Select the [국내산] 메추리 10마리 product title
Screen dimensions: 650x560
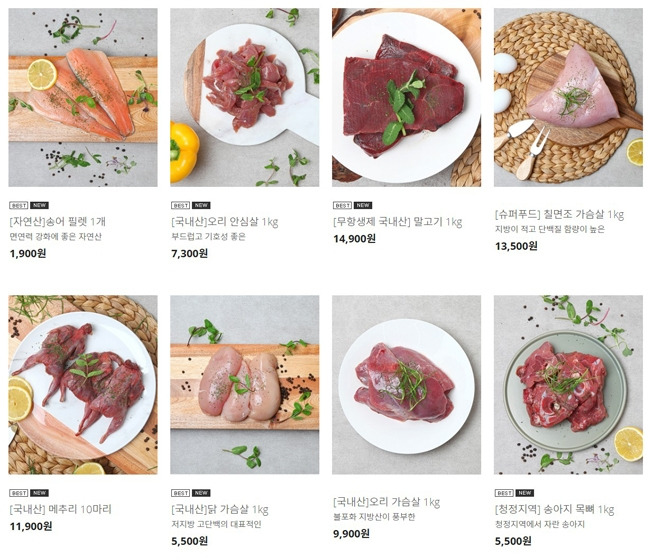tap(61, 509)
